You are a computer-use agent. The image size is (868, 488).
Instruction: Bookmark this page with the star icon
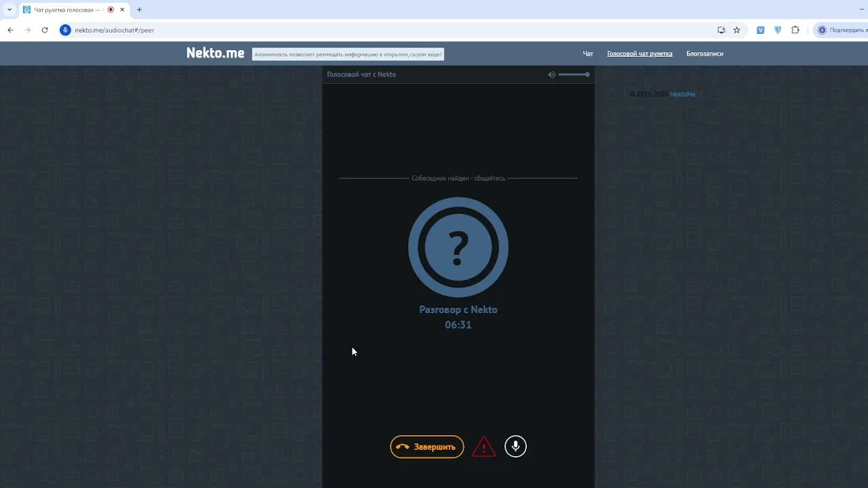tap(737, 30)
